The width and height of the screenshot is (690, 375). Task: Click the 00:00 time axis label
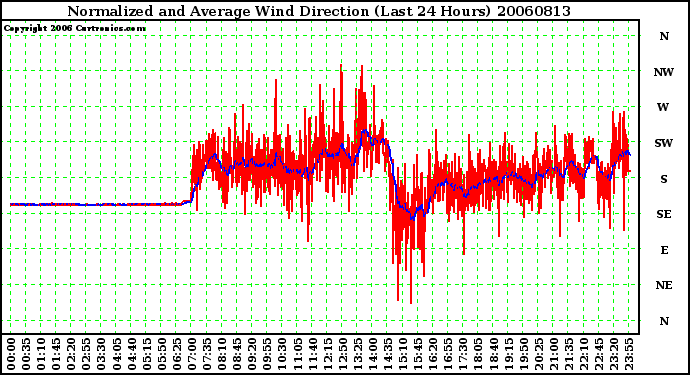coord(11,354)
